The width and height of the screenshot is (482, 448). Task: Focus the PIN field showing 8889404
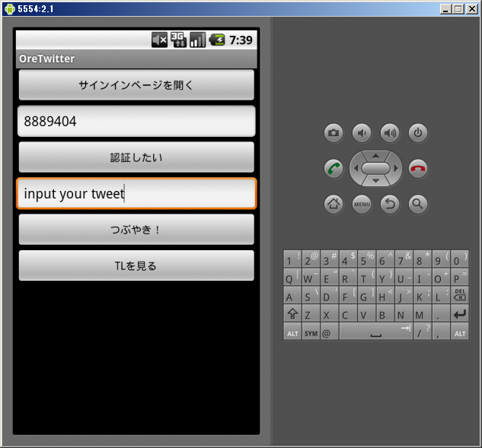(x=136, y=121)
